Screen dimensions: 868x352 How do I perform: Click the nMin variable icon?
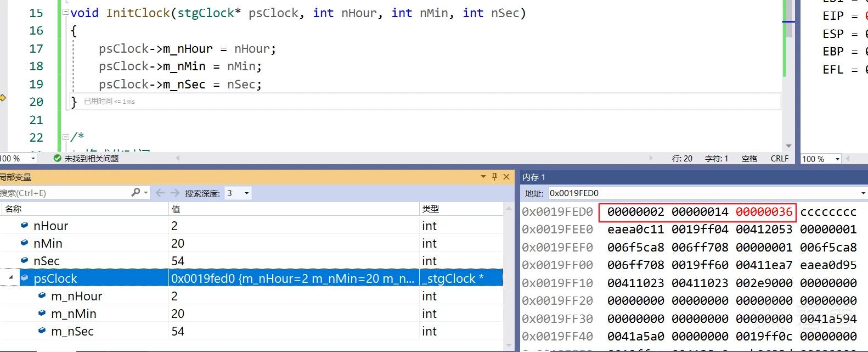click(24, 243)
